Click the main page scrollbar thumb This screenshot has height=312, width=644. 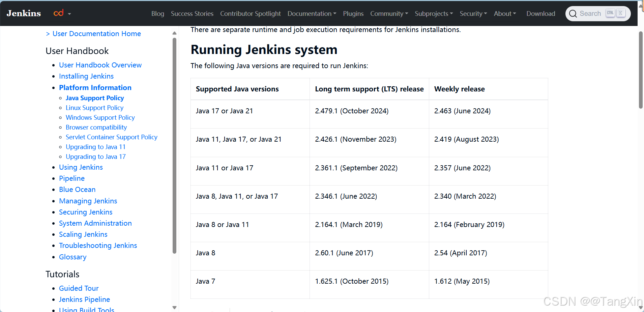click(641, 70)
